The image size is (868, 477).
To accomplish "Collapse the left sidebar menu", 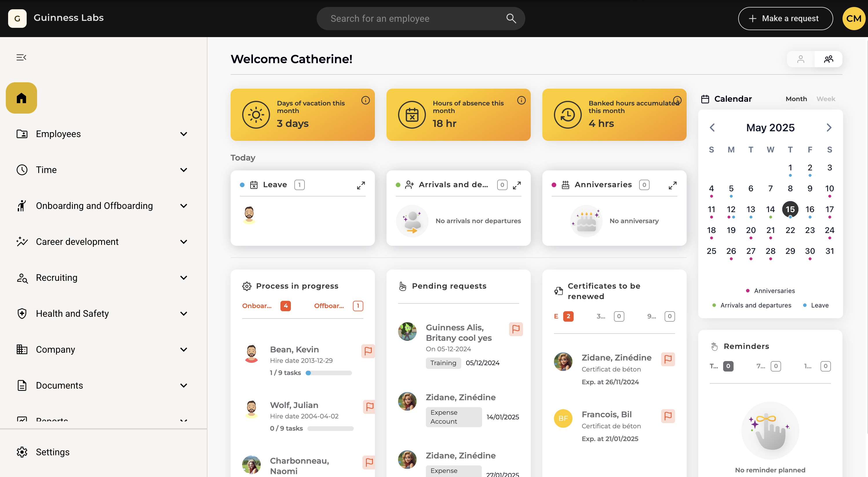I will tap(21, 57).
